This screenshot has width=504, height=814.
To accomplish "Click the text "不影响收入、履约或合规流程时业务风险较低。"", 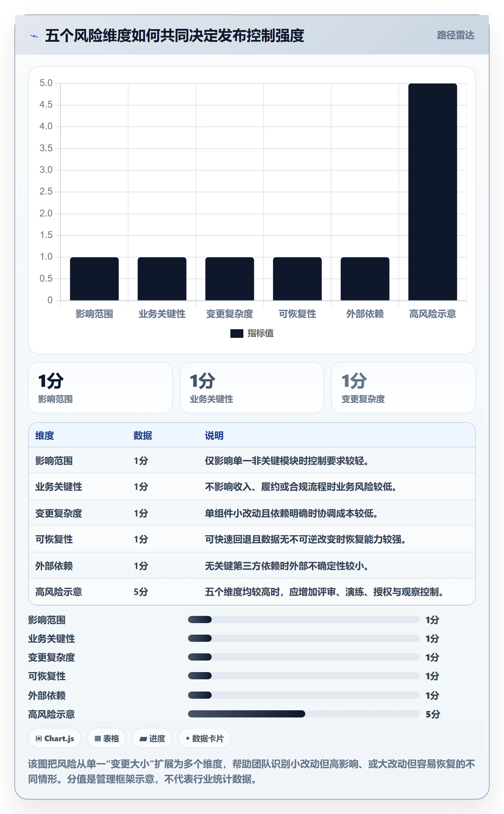I will click(301, 487).
